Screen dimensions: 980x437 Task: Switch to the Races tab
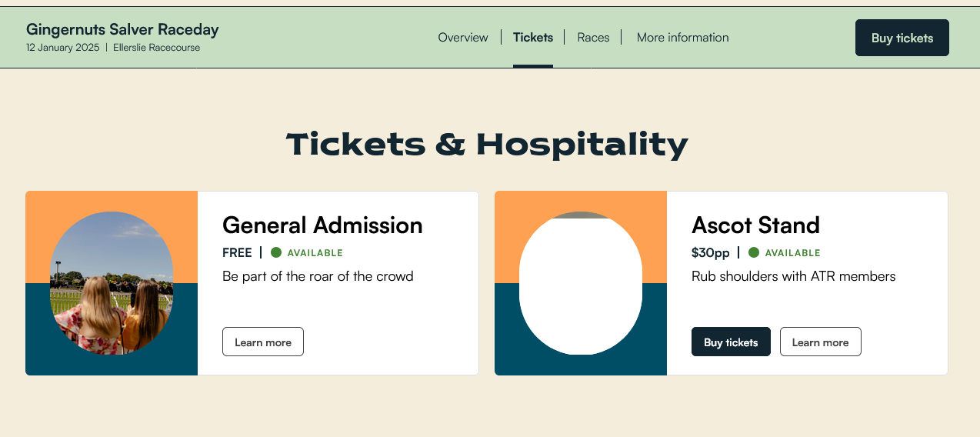coord(593,37)
